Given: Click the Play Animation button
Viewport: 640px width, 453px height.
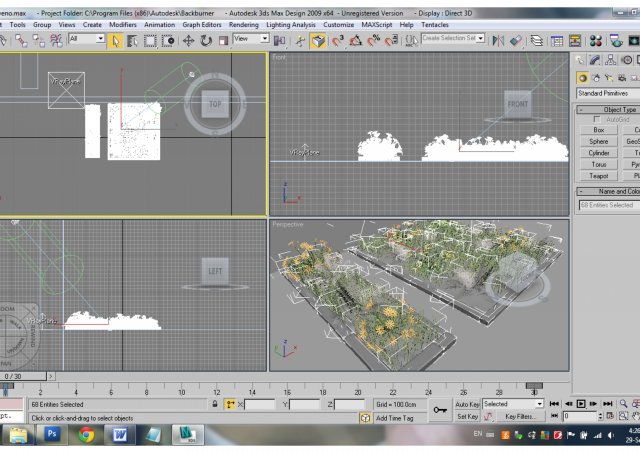Looking at the screenshot, I should (x=581, y=404).
